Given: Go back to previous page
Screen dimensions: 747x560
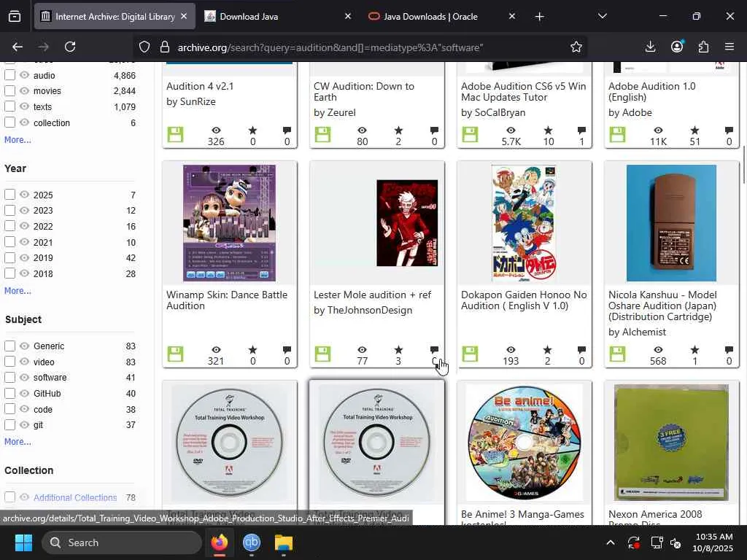Looking at the screenshot, I should [x=18, y=47].
